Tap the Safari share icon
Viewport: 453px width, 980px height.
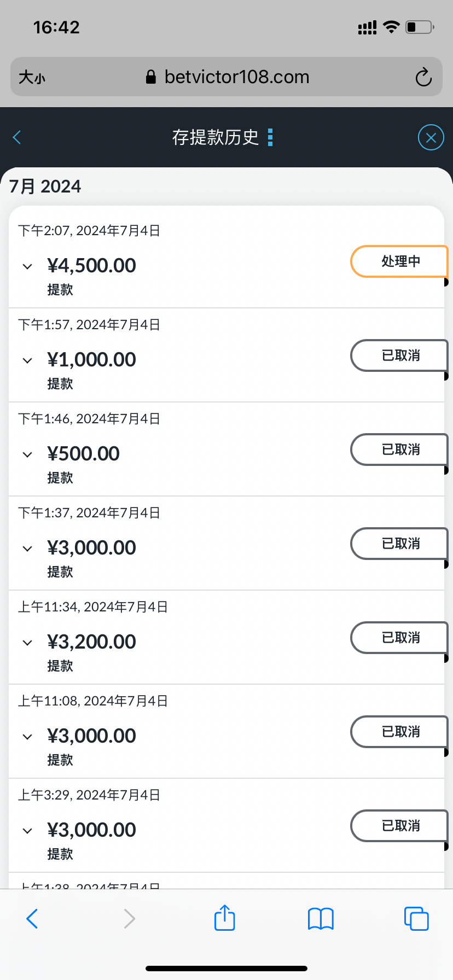click(224, 918)
